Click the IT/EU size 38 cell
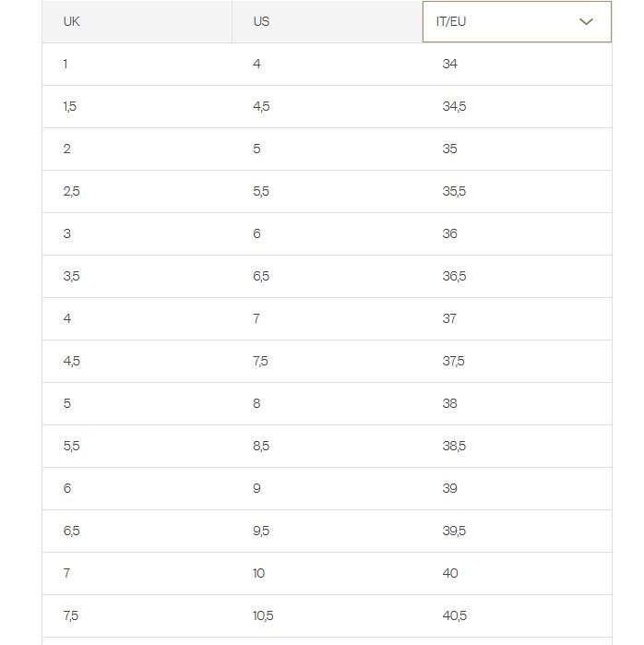 click(x=517, y=403)
